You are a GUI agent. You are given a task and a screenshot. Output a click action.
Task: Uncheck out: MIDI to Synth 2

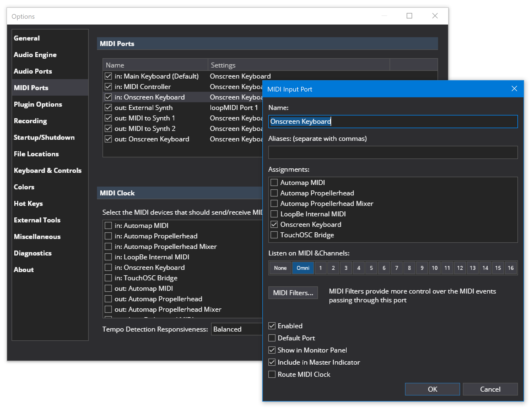coord(108,128)
